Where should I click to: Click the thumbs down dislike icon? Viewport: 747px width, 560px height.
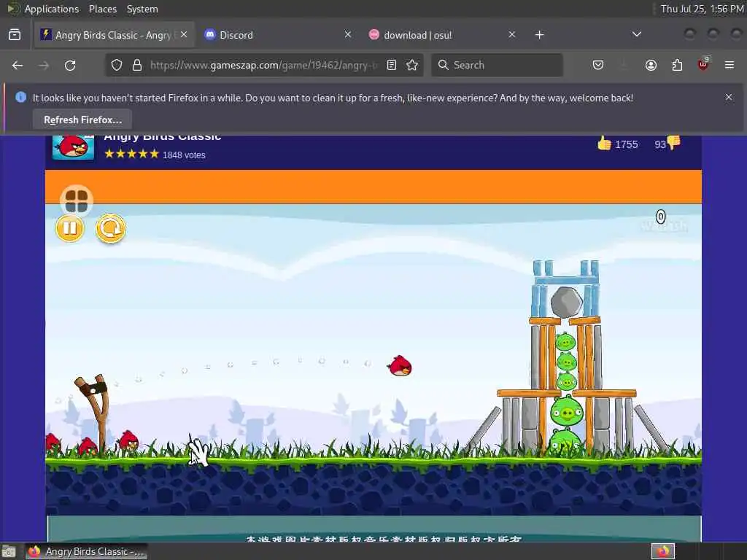(673, 142)
